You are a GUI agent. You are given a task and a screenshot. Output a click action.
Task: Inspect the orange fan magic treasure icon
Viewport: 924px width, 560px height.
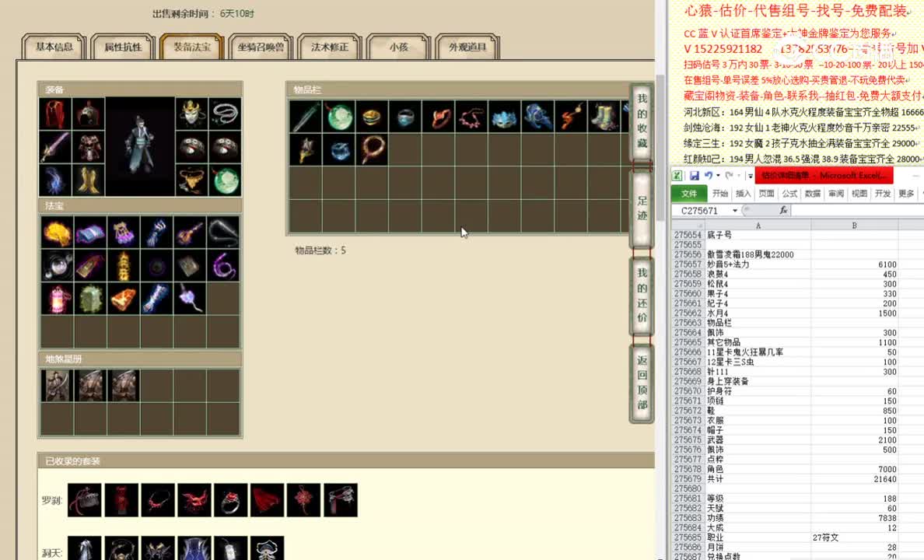click(123, 298)
